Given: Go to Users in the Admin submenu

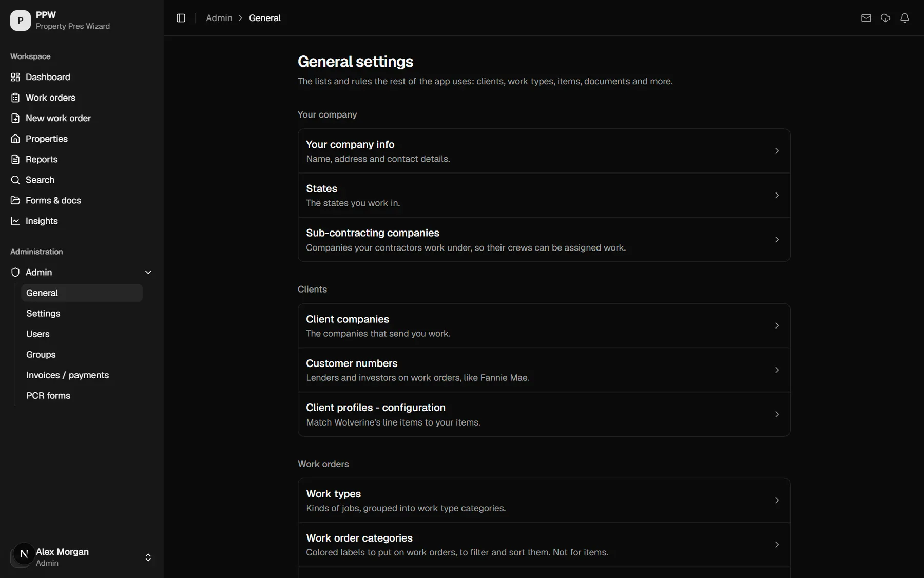Looking at the screenshot, I should [x=82, y=334].
